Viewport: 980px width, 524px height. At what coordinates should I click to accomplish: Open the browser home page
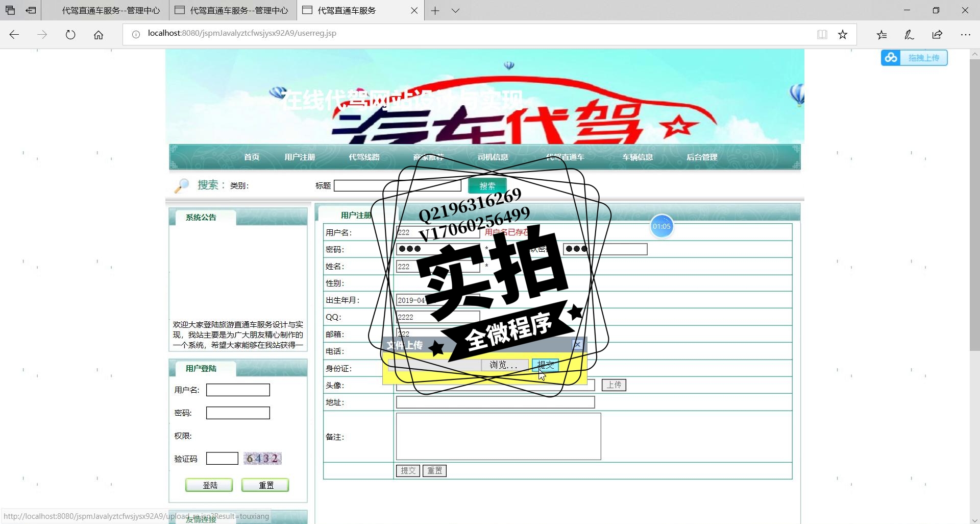point(99,35)
